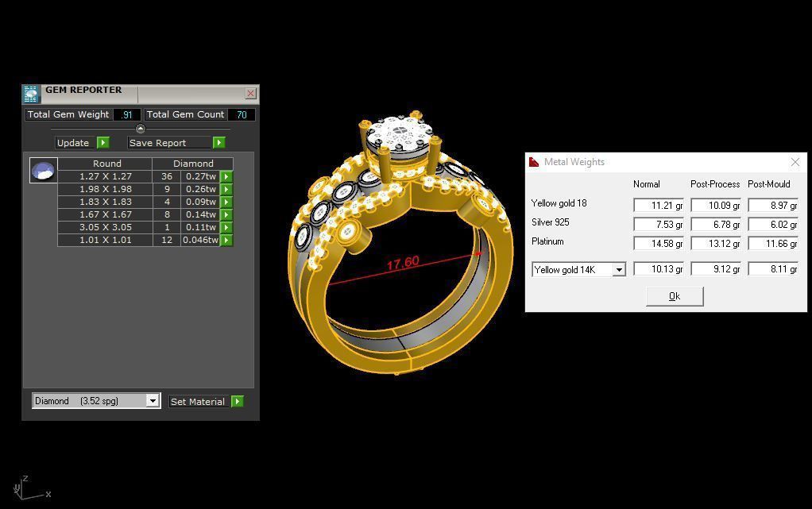Click Platinum Post-Process value 13.12 gr
812x509 pixels.
(716, 243)
